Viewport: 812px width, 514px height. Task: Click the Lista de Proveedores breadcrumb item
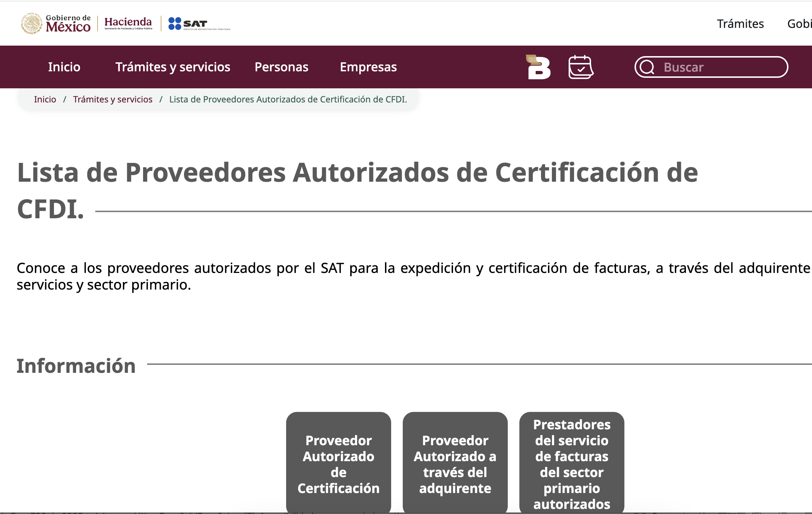[x=288, y=99]
